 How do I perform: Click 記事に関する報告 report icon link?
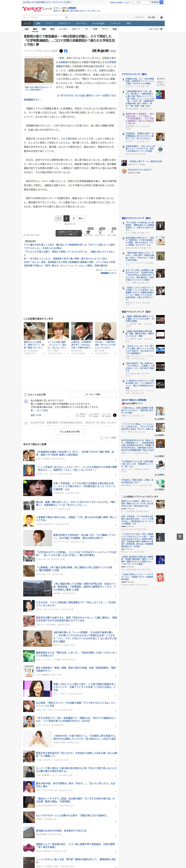coord(32,235)
